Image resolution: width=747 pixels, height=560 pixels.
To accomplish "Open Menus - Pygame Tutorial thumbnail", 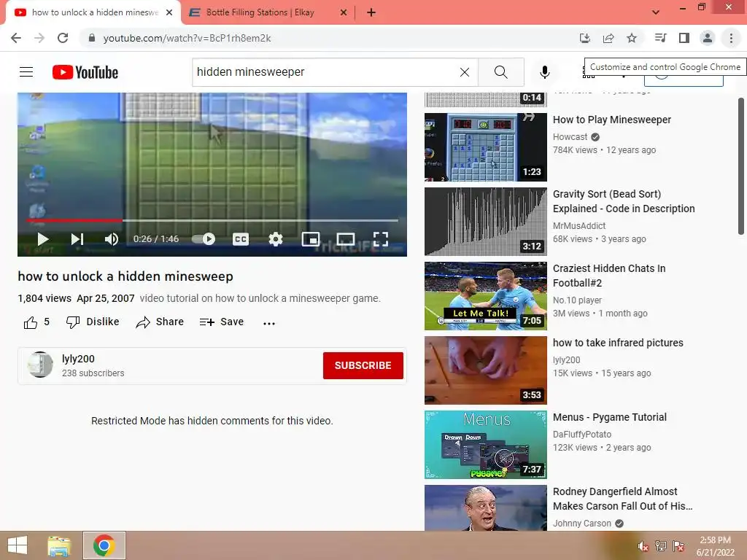I will [x=485, y=445].
